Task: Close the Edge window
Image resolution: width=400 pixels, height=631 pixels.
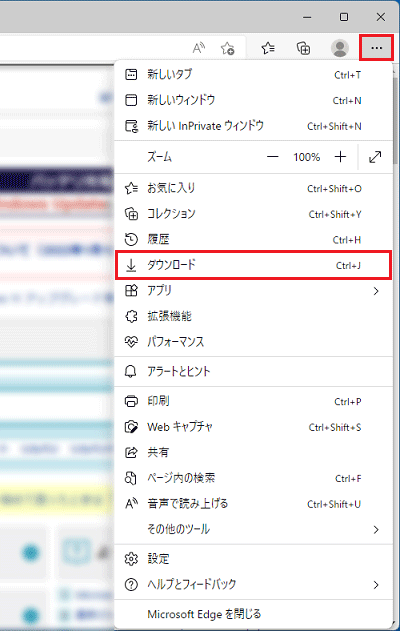Action: tap(381, 17)
